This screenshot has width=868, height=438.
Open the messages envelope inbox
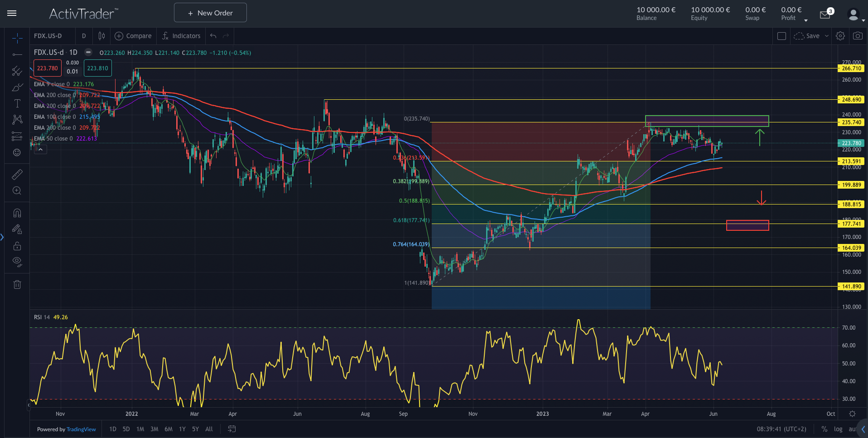[x=825, y=15]
